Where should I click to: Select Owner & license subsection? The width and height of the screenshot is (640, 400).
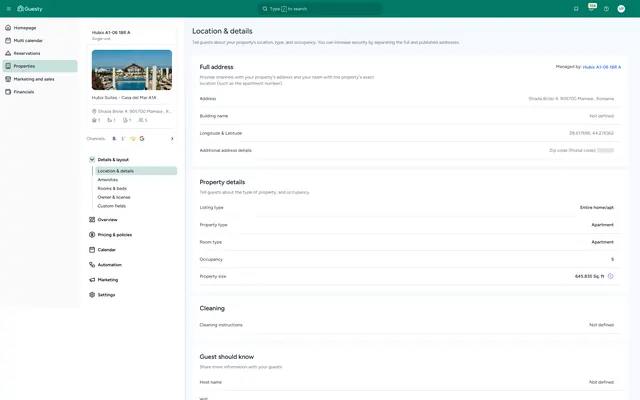tap(114, 197)
